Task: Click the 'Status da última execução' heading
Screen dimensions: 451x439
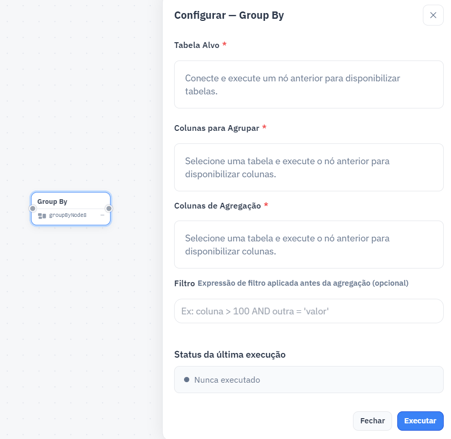Action: tap(230, 354)
